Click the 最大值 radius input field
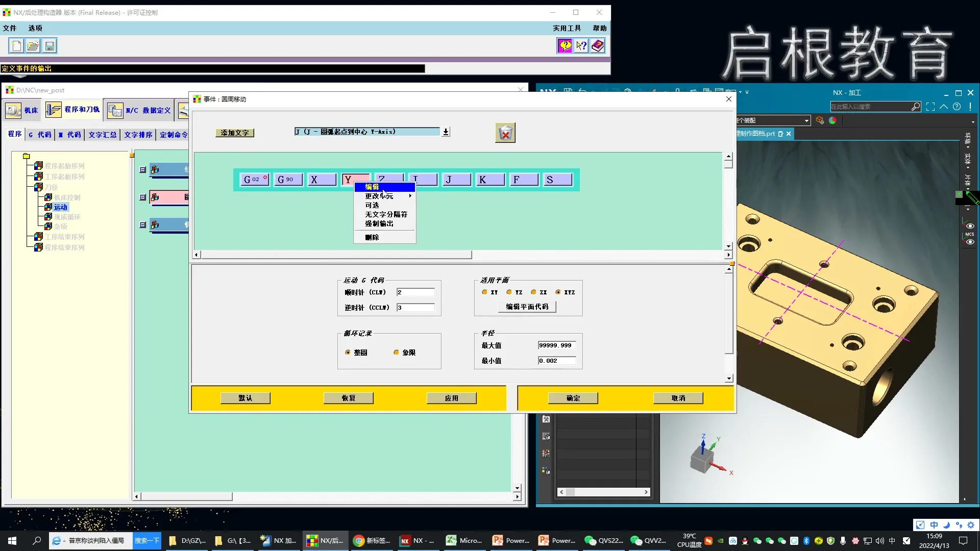This screenshot has height=551, width=980. click(x=556, y=345)
